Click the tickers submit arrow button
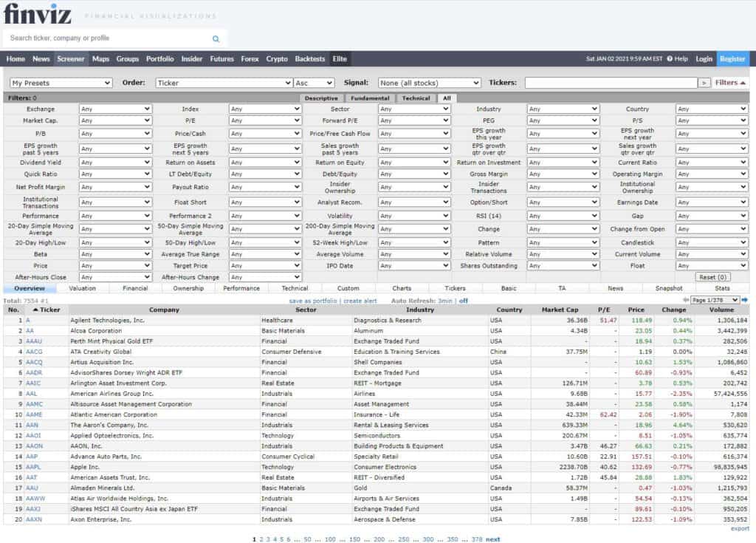Screen dimensions: 756x543 coord(704,83)
